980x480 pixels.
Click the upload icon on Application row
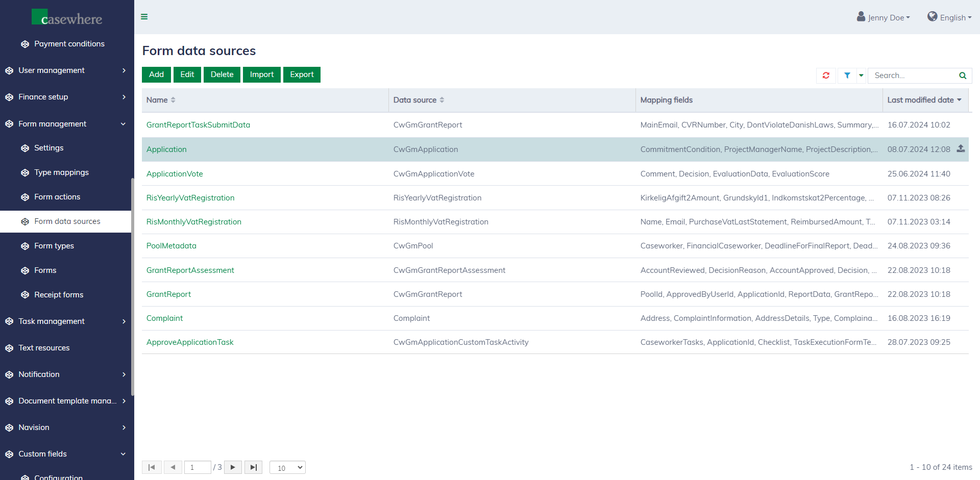pos(961,149)
